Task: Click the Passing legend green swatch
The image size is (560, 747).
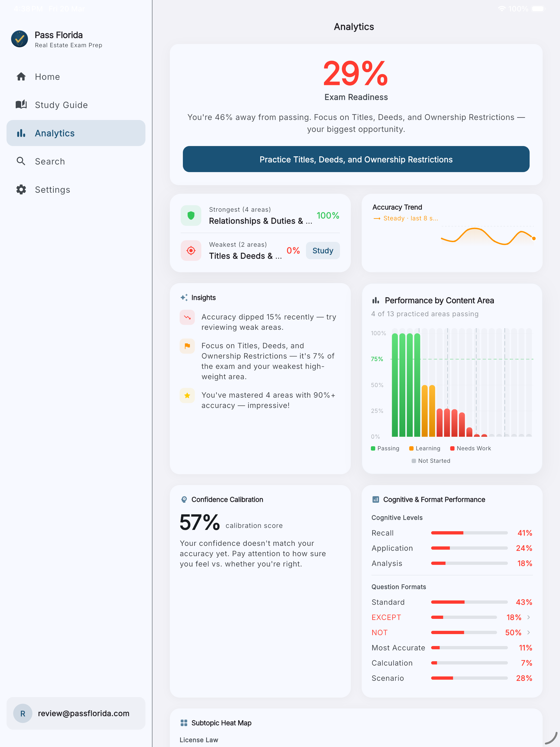Action: (x=373, y=448)
